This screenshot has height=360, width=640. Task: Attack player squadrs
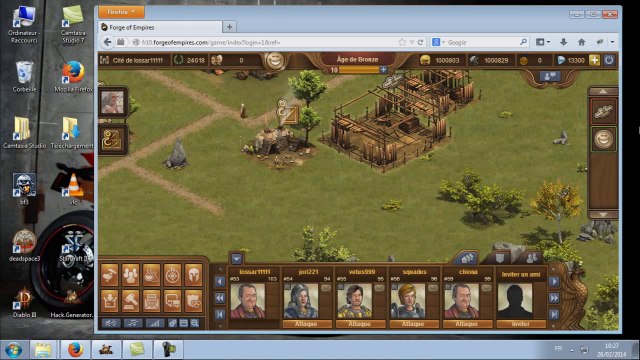tap(413, 324)
